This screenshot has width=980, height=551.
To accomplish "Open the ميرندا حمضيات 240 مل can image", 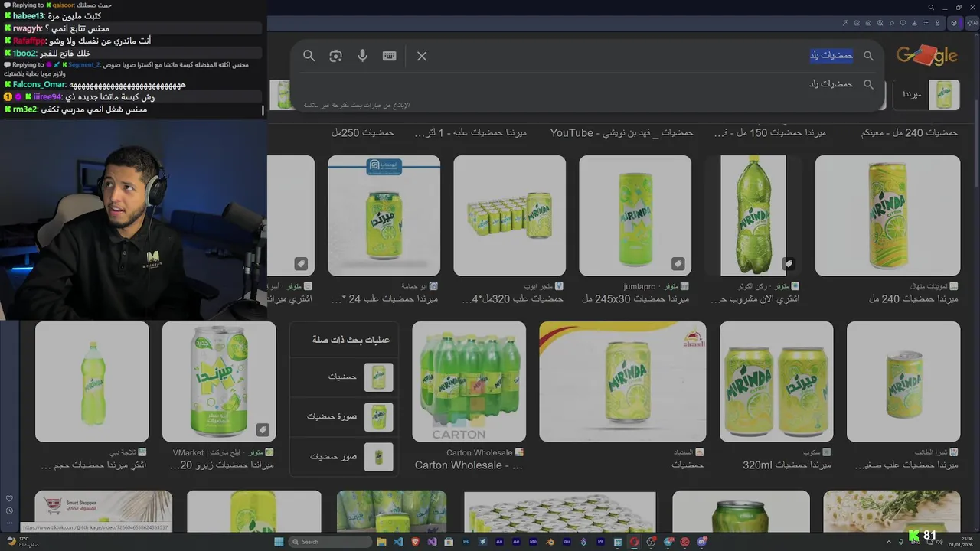I will click(887, 216).
